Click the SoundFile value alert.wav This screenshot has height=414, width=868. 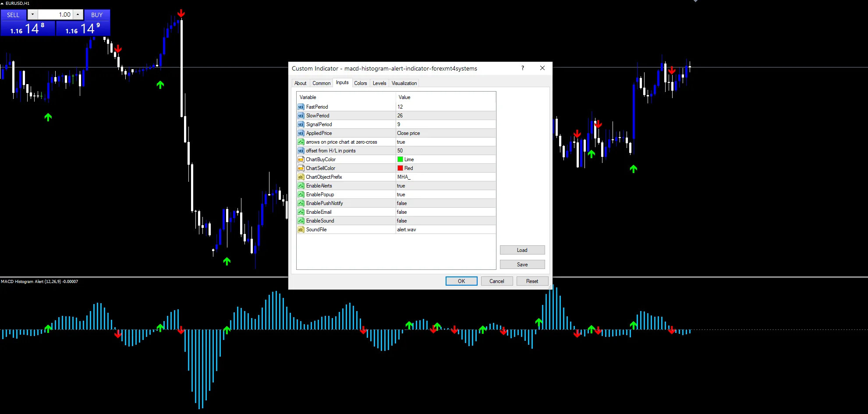[x=446, y=230]
